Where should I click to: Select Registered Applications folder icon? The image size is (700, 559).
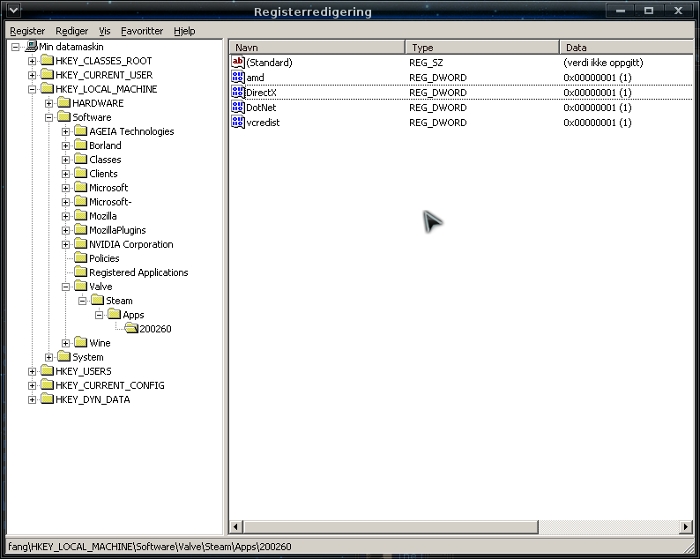click(x=81, y=272)
